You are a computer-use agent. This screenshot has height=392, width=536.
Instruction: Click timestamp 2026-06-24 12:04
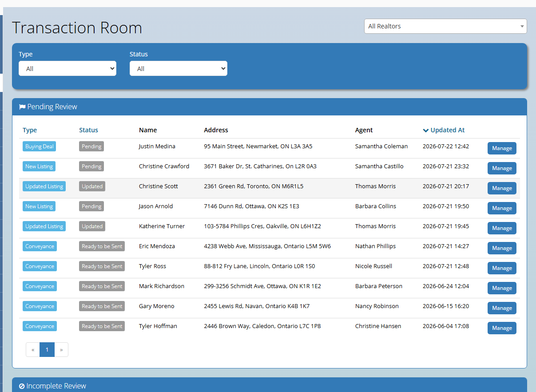point(446,286)
